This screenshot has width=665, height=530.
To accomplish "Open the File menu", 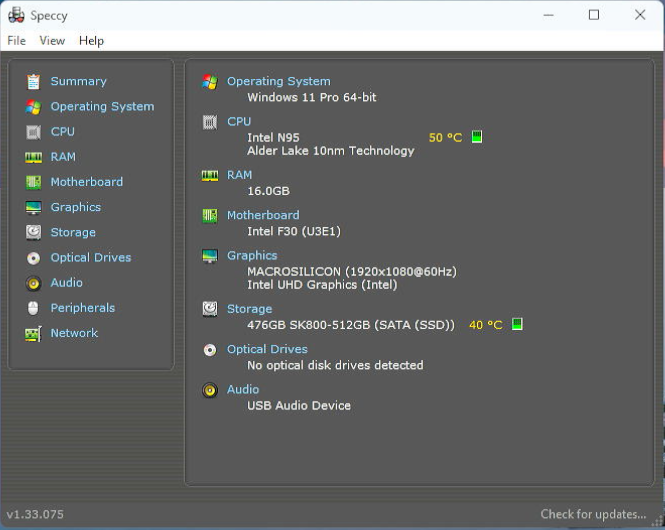I will point(17,41).
